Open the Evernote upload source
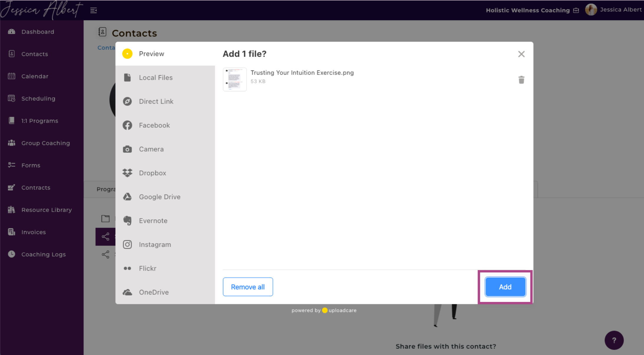 click(153, 221)
